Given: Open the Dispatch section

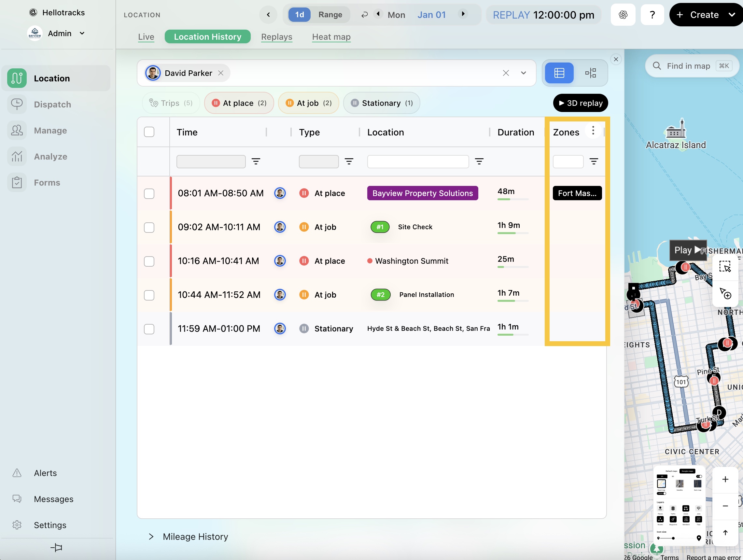Looking at the screenshot, I should (x=56, y=105).
